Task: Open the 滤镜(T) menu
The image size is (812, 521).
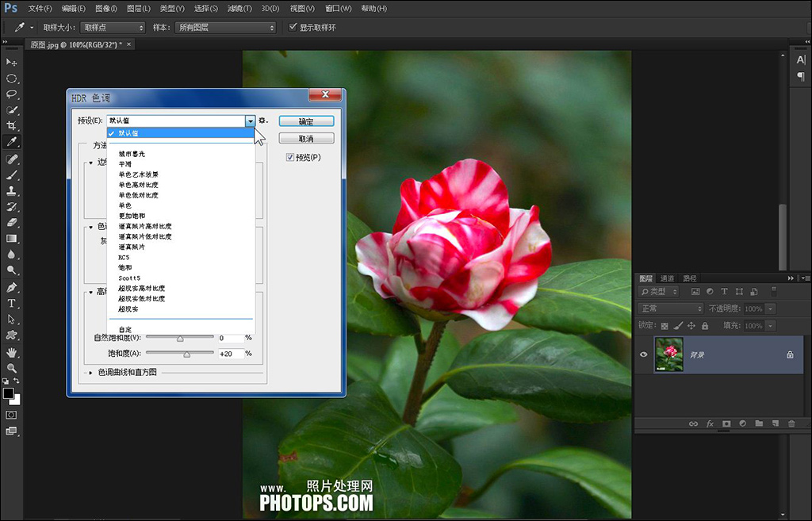Action: pos(239,8)
